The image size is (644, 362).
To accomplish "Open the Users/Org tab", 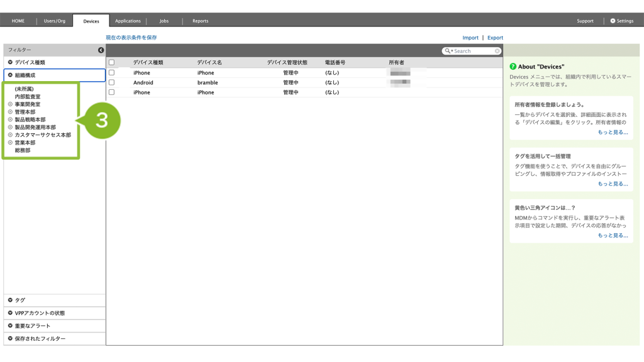I will (55, 21).
